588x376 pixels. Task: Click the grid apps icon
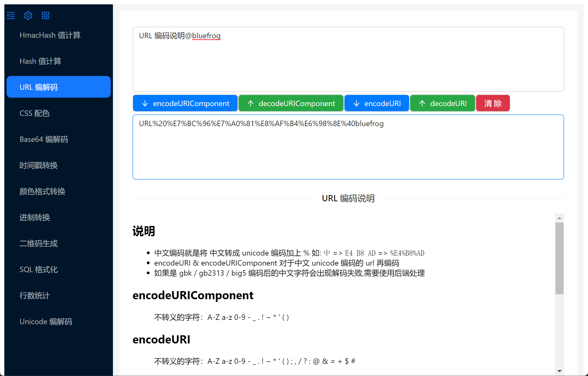click(x=46, y=15)
